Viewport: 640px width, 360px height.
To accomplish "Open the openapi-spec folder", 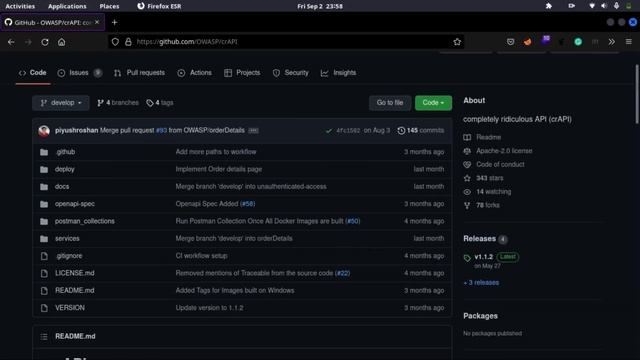I will [75, 204].
